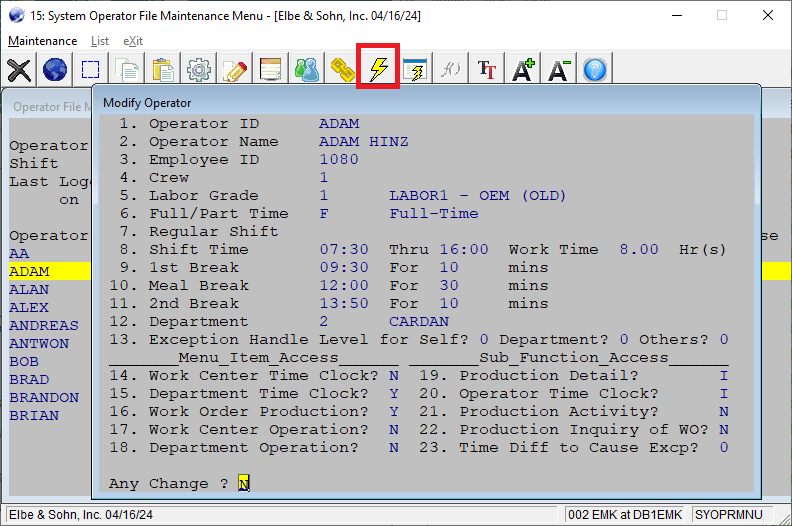Select operator AA in the list

pos(19,254)
